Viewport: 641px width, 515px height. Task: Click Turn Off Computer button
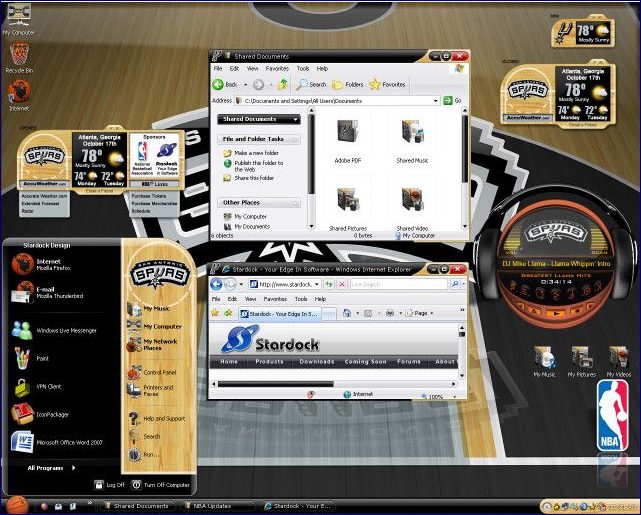[x=160, y=485]
